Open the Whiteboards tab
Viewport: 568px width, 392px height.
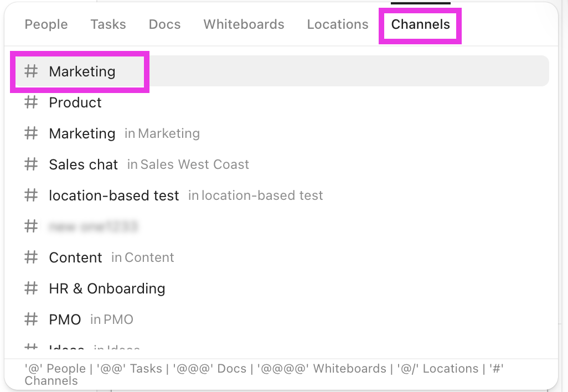point(244,24)
